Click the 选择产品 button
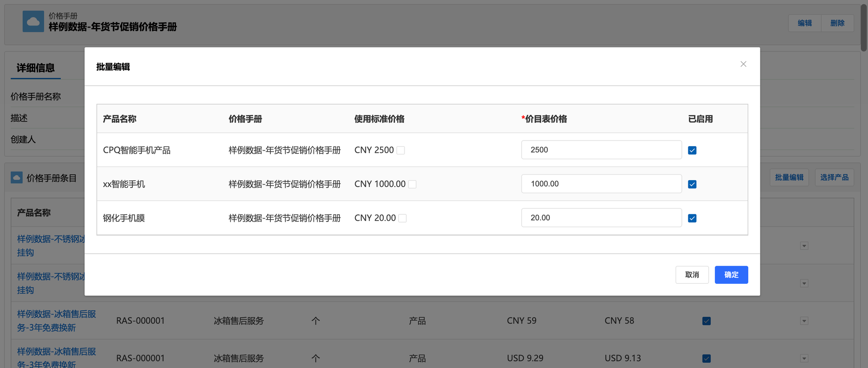Image resolution: width=868 pixels, height=368 pixels. click(x=834, y=177)
